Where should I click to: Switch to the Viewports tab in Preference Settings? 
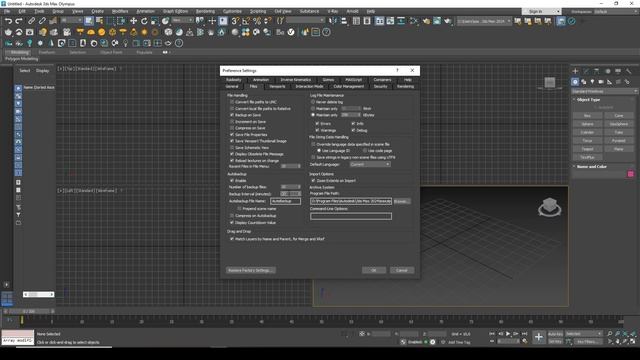(277, 87)
